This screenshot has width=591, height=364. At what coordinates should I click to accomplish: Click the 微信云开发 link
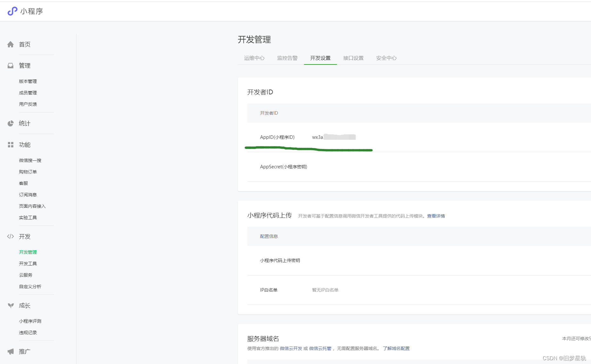(x=291, y=348)
